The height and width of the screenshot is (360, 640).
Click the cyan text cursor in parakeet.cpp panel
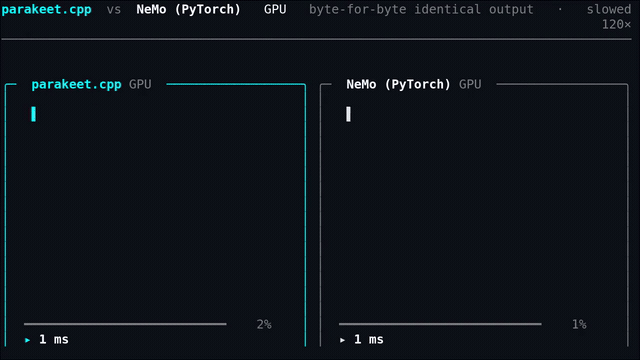pyautogui.click(x=33, y=114)
